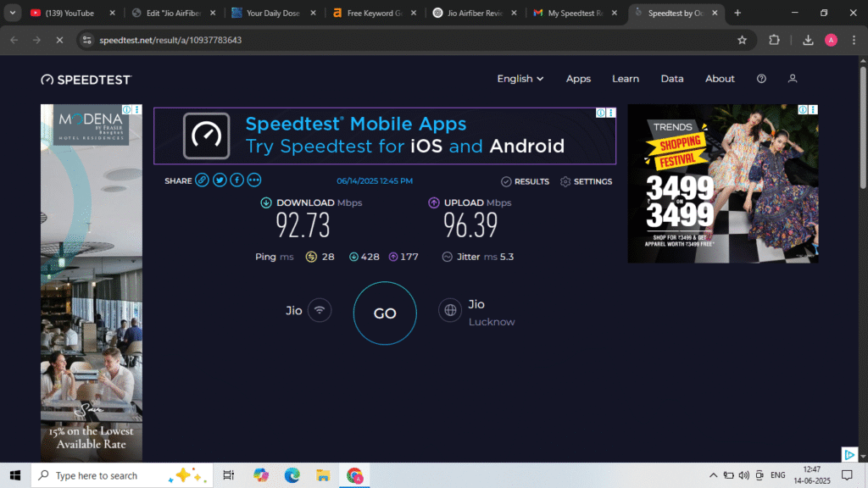This screenshot has height=488, width=868.
Task: Click the taskbar search box
Action: (x=122, y=475)
